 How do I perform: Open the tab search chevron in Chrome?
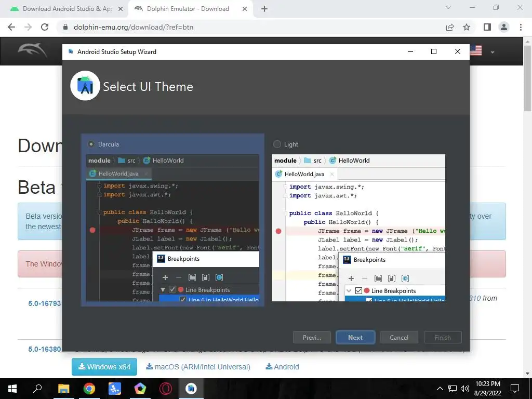[x=448, y=7]
